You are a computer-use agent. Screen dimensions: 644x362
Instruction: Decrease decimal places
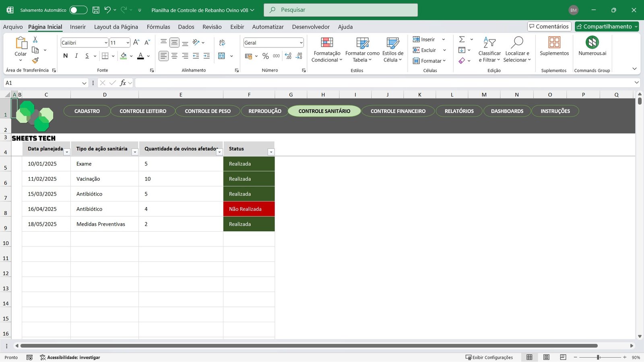coord(299,56)
